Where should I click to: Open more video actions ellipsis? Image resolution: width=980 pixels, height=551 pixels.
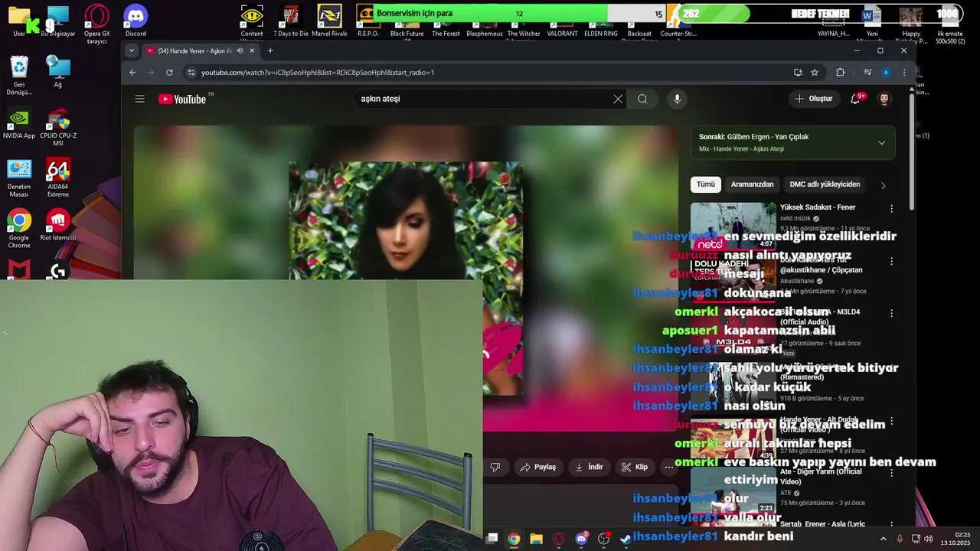[668, 467]
